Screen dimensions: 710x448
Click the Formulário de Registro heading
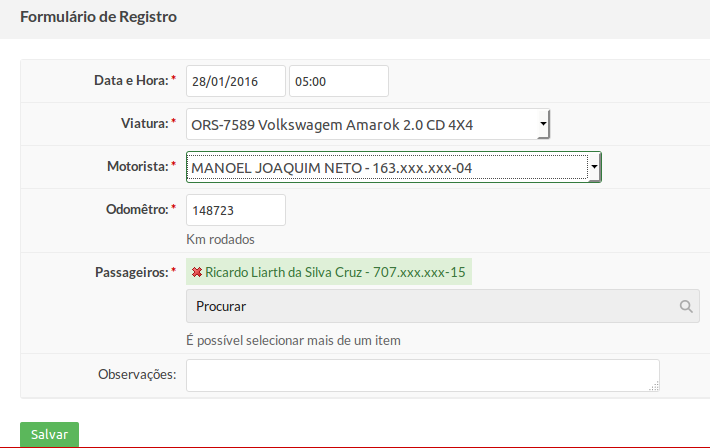pos(98,17)
